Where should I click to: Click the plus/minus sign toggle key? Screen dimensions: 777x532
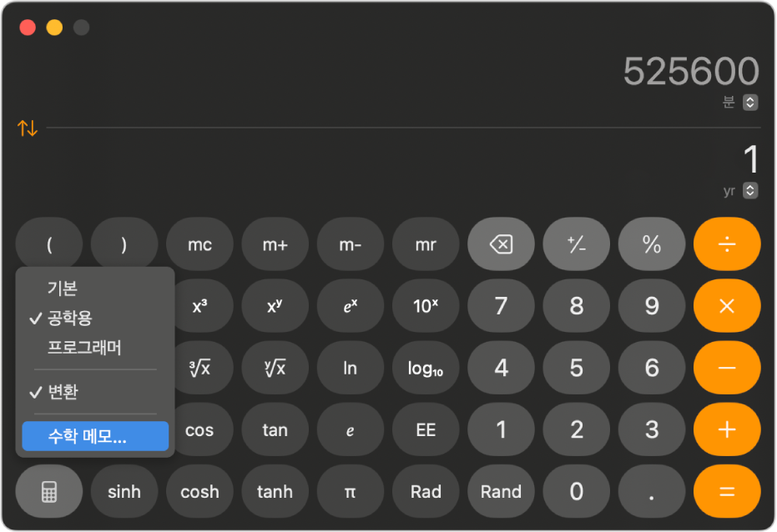[577, 244]
